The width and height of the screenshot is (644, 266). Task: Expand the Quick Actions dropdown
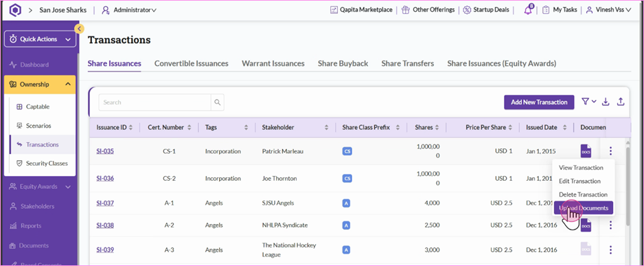[x=41, y=39]
